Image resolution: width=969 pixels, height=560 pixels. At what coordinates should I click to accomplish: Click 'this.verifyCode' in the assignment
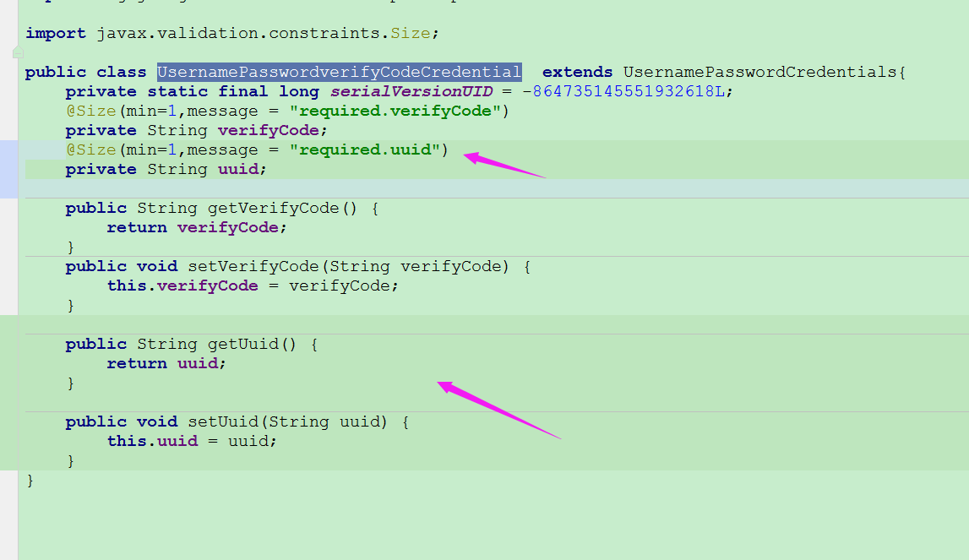click(182, 286)
